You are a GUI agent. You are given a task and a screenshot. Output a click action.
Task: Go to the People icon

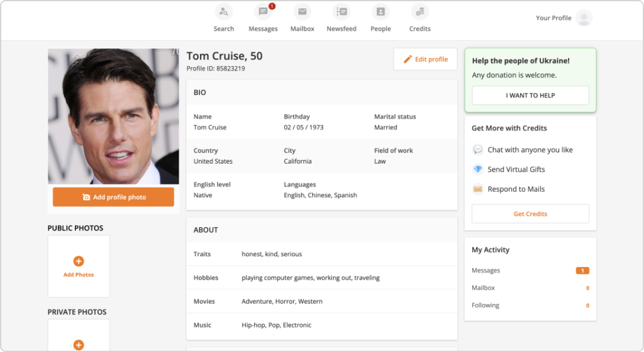coord(380,12)
